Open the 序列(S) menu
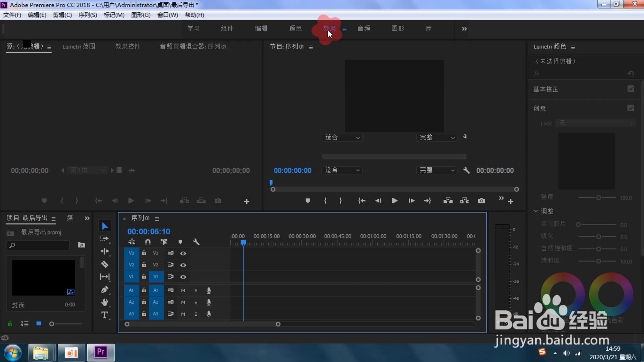Screen dimensions: 644x362 click(88, 15)
